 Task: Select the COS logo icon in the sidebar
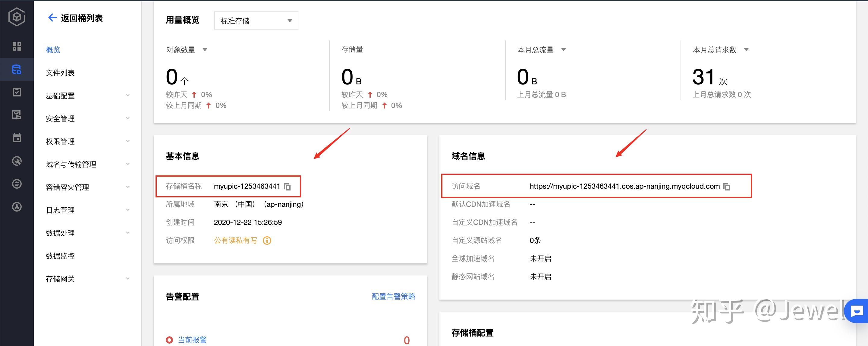pos(17,17)
